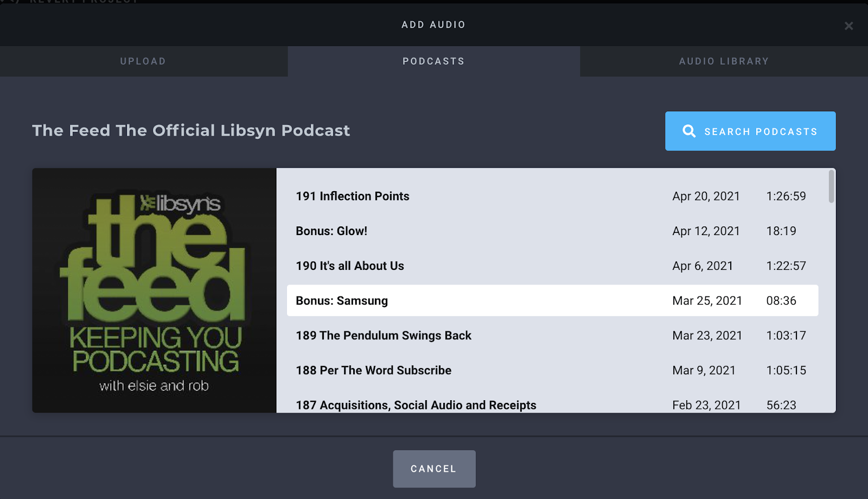Click The Feed The Official Libsyn Podcast title
Image resolution: width=868 pixels, height=499 pixels.
191,130
